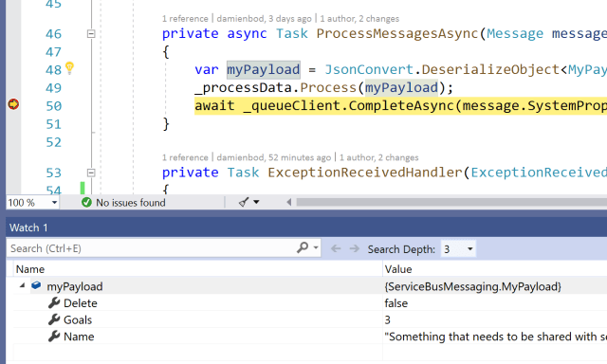Click the Task return type on line 53

[x=243, y=173]
